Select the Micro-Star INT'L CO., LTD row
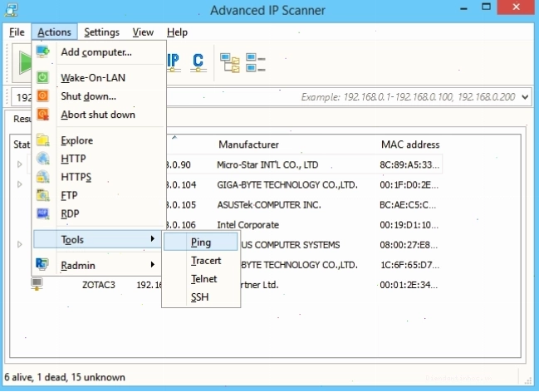This screenshot has width=539, height=392. 267,164
